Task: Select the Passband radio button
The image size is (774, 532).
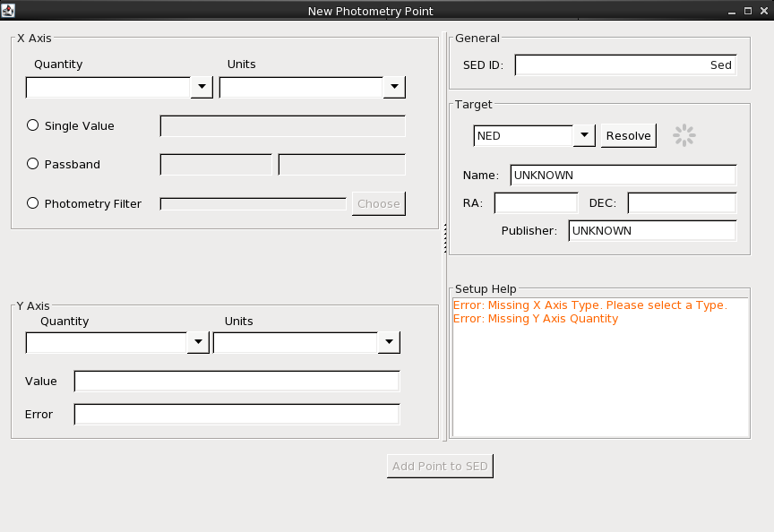Action: pos(32,164)
